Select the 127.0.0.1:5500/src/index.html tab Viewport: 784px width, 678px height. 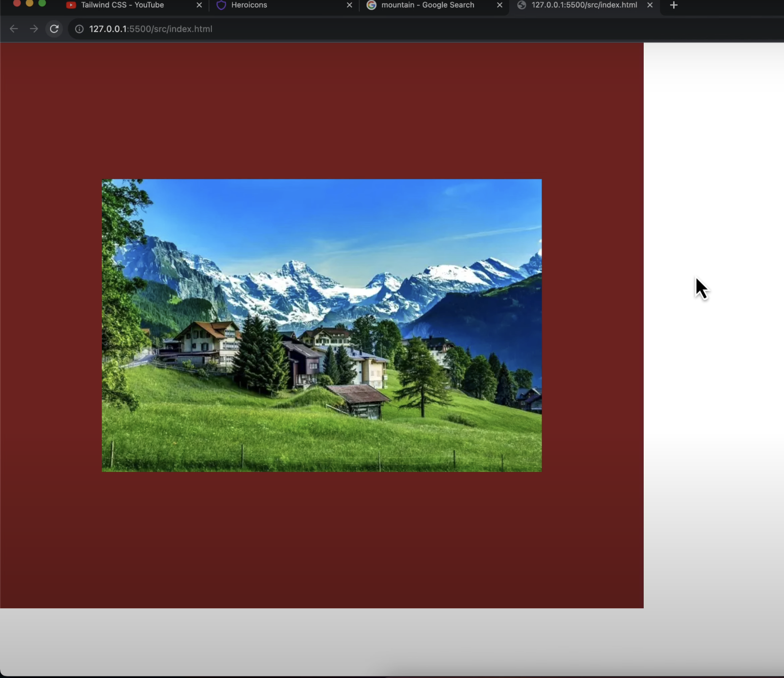coord(584,5)
